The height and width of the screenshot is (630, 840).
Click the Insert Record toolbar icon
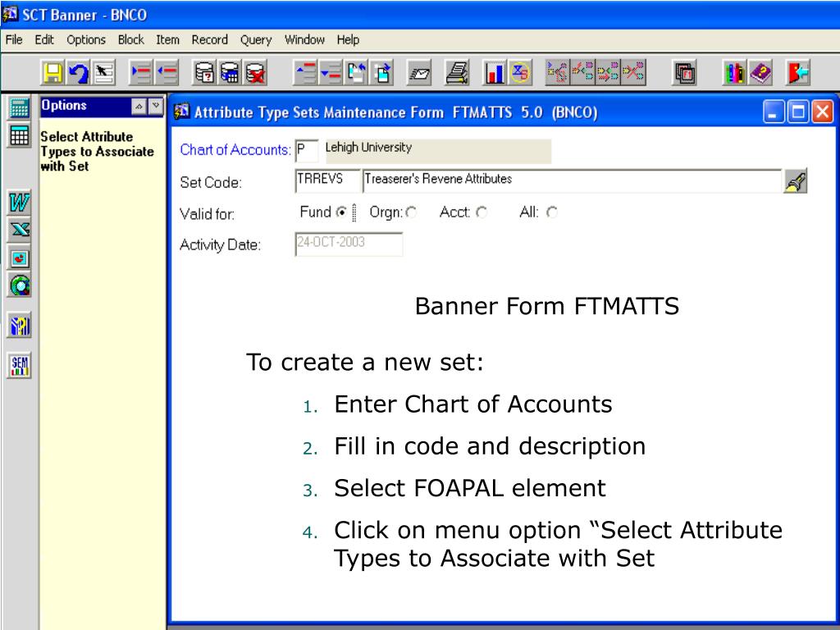pos(141,73)
